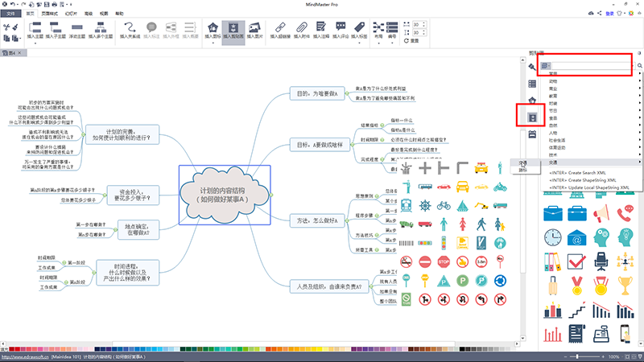
Task: Click the redo icon in quick access bar
Action: [23, 4]
